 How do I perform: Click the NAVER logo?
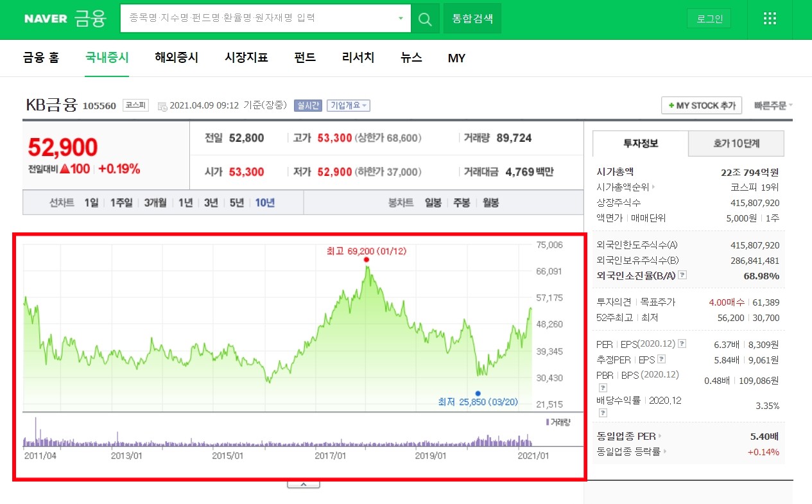point(46,19)
